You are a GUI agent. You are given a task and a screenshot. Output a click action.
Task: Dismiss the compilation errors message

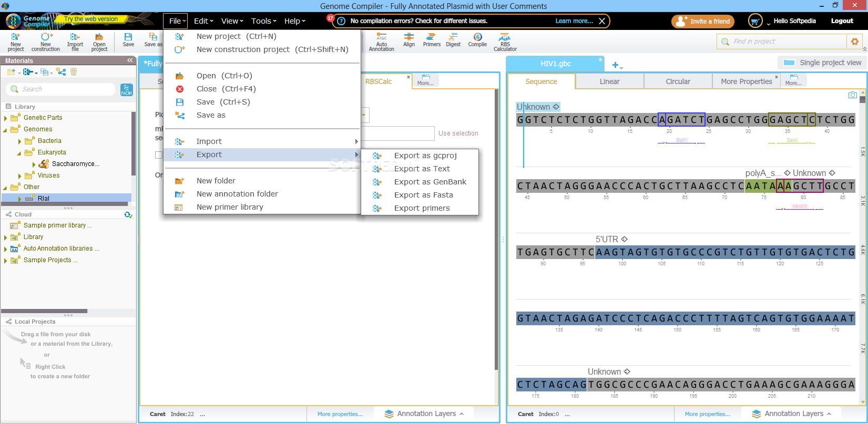pos(602,21)
